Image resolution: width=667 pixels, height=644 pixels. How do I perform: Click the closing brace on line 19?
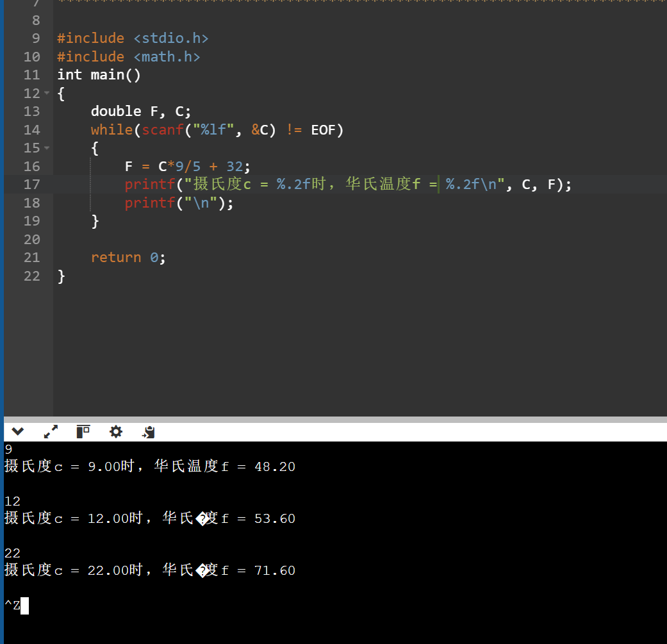pyautogui.click(x=95, y=221)
